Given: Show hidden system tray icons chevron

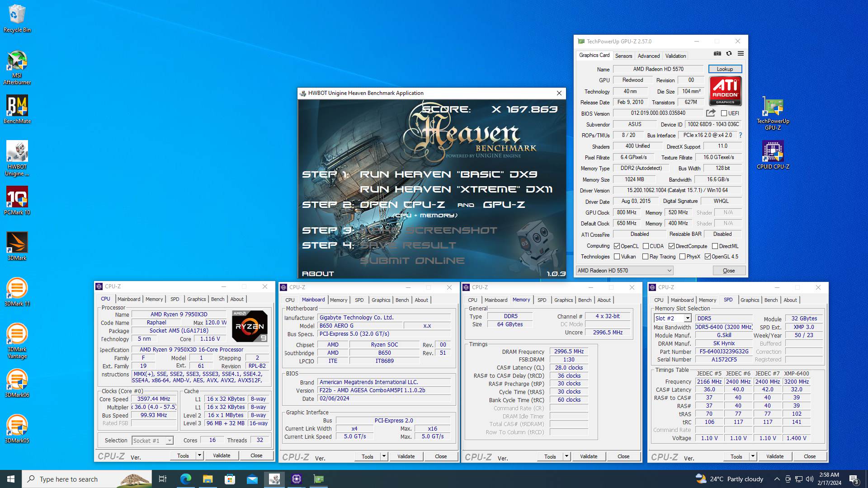Looking at the screenshot, I should tap(777, 479).
